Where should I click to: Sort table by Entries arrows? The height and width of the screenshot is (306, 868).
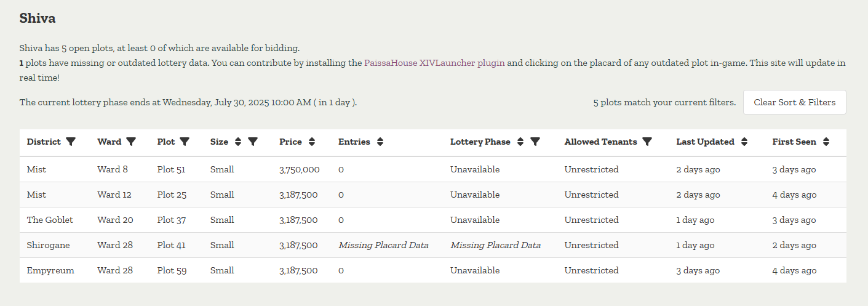click(380, 142)
